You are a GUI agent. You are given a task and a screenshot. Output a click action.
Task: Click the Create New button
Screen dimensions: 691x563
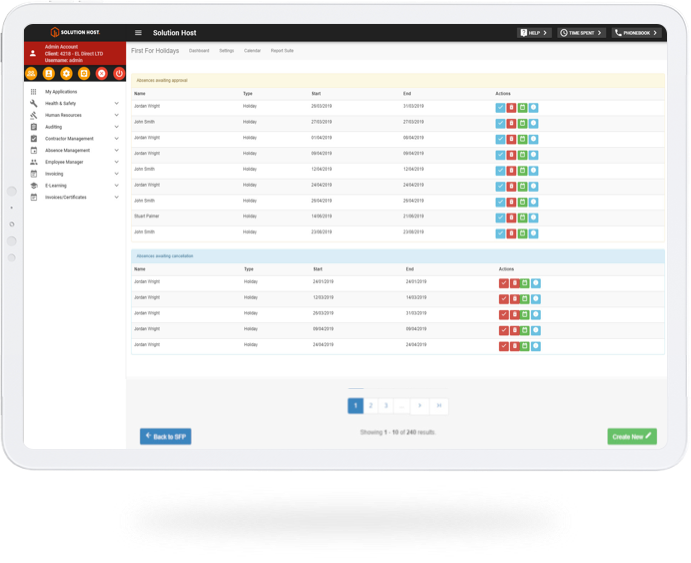coord(632,437)
